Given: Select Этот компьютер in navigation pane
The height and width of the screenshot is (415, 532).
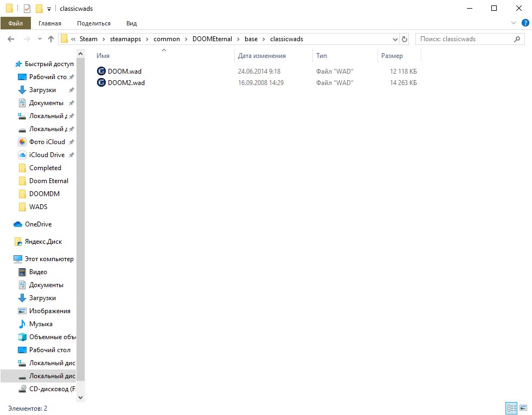Looking at the screenshot, I should pyautogui.click(x=49, y=258).
